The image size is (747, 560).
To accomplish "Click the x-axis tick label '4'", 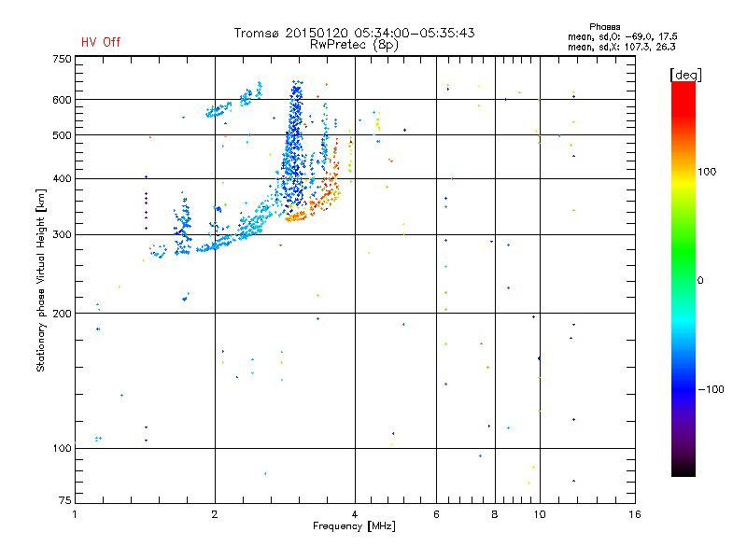I will (x=355, y=514).
